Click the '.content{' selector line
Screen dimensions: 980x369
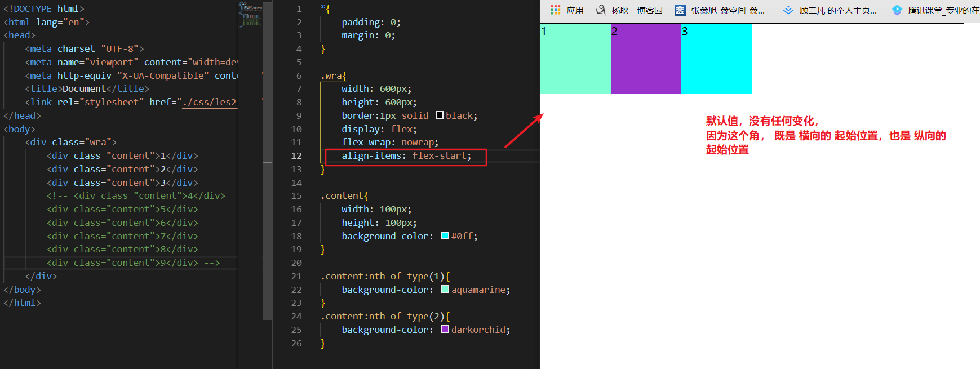click(x=344, y=195)
